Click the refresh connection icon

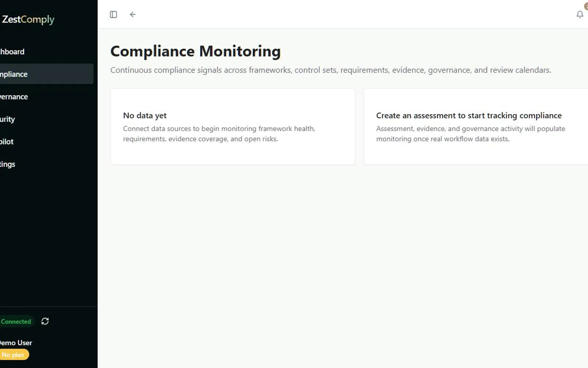[x=45, y=321]
